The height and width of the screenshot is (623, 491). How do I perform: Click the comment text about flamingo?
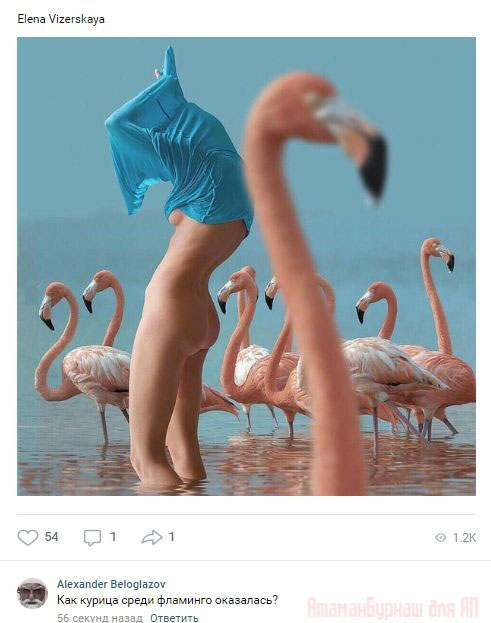[x=167, y=600]
